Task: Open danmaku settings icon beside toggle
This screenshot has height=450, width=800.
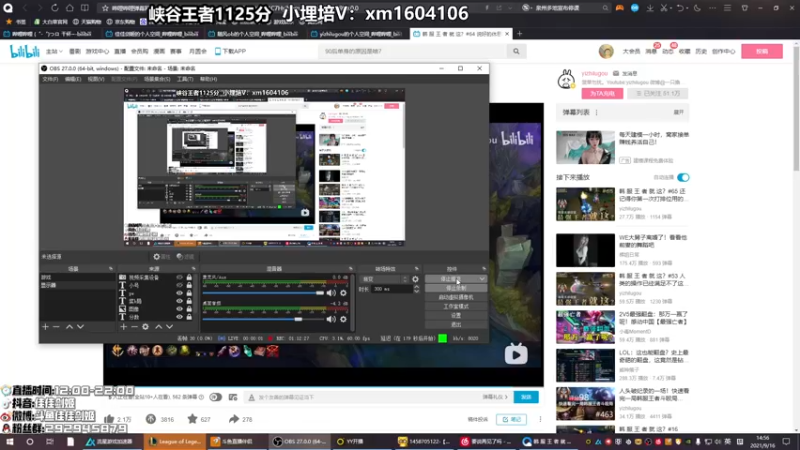Action: (233, 397)
